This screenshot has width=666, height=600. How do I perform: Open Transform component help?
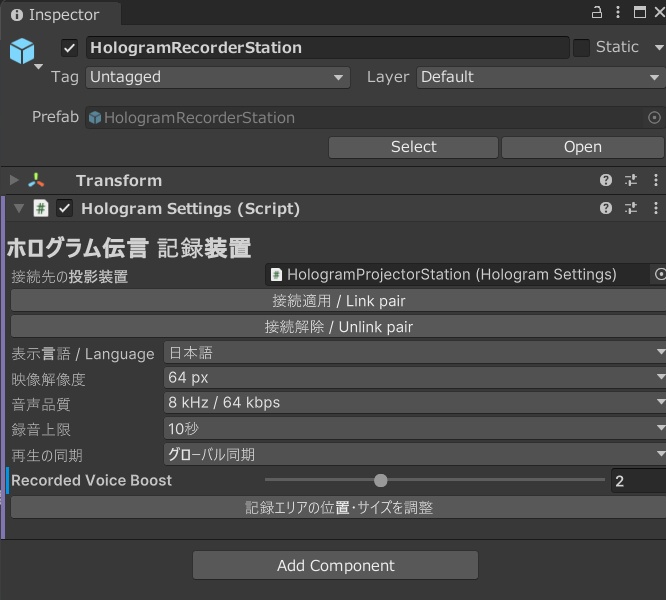pyautogui.click(x=606, y=180)
